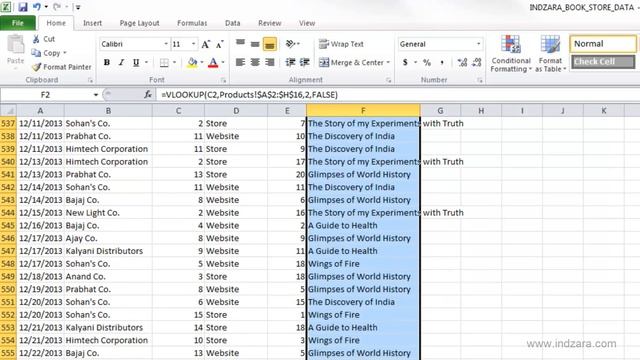Image resolution: width=640 pixels, height=360 pixels.
Task: Align text right
Action: tap(270, 62)
